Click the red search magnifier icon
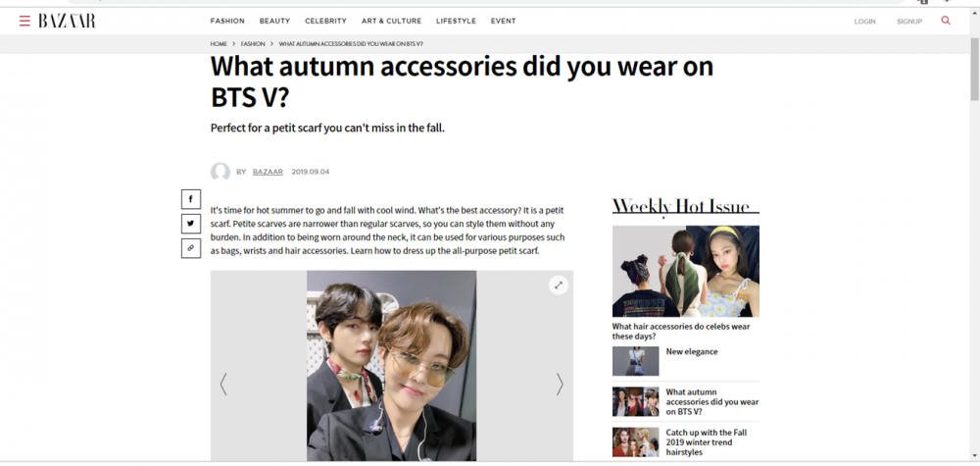Viewport: 980px width, 466px height. [946, 21]
